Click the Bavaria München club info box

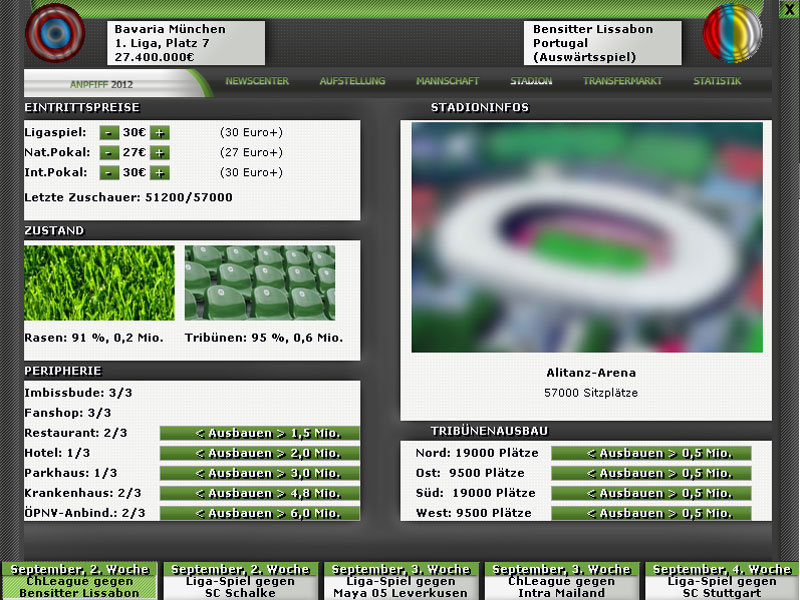(186, 43)
